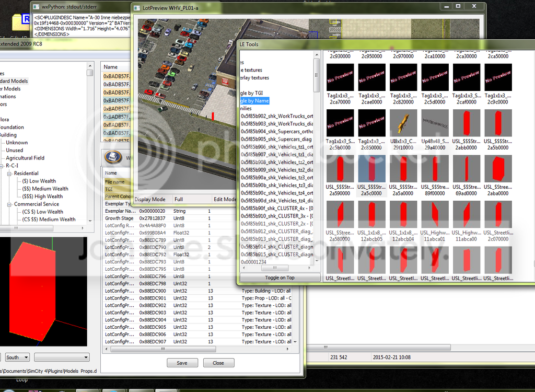The image size is (535, 392).
Task: Select No Preview Tag1x1x3 thumbnail 2cae0000
Action: tap(371, 77)
